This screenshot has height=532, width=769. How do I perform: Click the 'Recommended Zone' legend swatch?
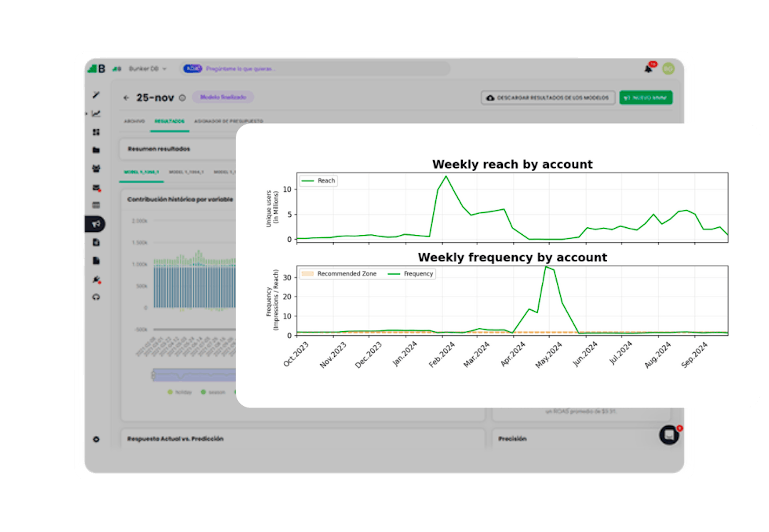307,274
